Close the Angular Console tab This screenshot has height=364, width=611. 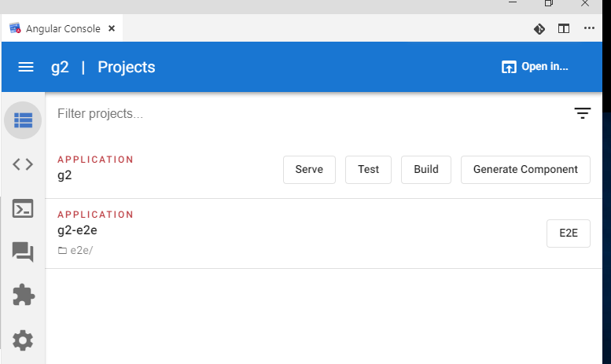pyautogui.click(x=112, y=28)
